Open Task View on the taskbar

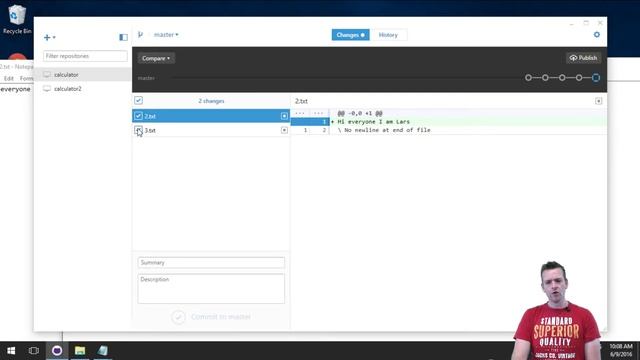tap(34, 351)
